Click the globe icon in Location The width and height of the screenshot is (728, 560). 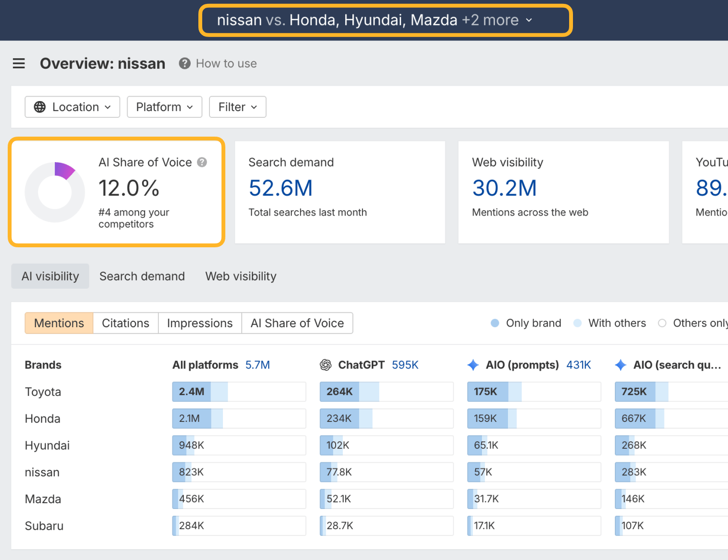click(x=40, y=107)
